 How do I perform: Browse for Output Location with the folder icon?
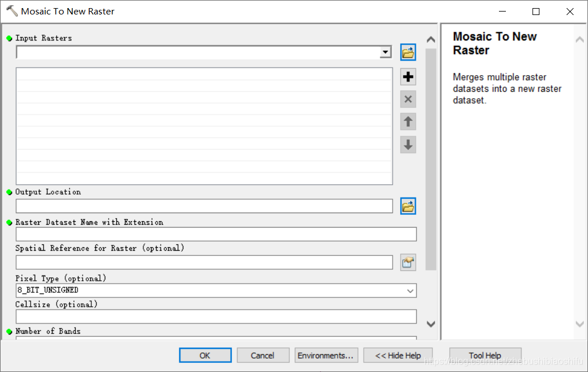(408, 206)
